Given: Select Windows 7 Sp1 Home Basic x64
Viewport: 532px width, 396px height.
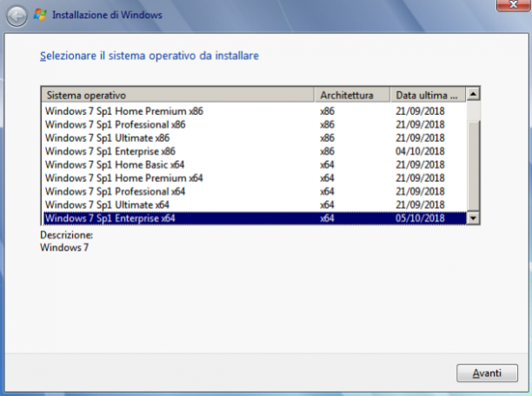Looking at the screenshot, I should click(x=255, y=164).
